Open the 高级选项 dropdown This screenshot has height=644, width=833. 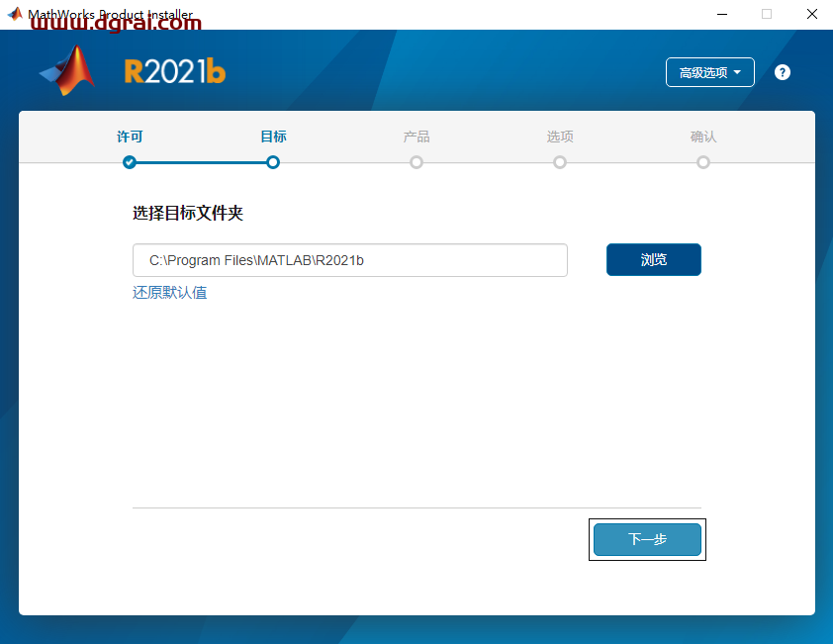pyautogui.click(x=709, y=72)
